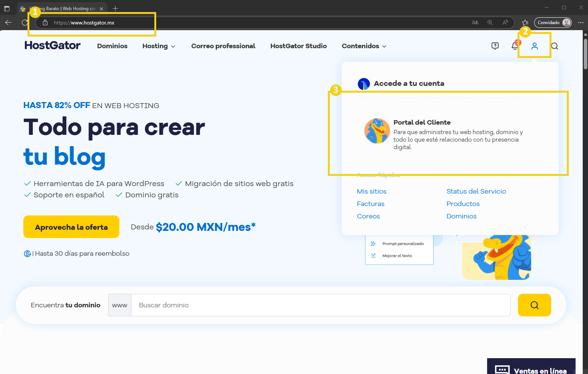This screenshot has width=588, height=374.
Task: Click the HostGator logo
Action: [x=52, y=46]
